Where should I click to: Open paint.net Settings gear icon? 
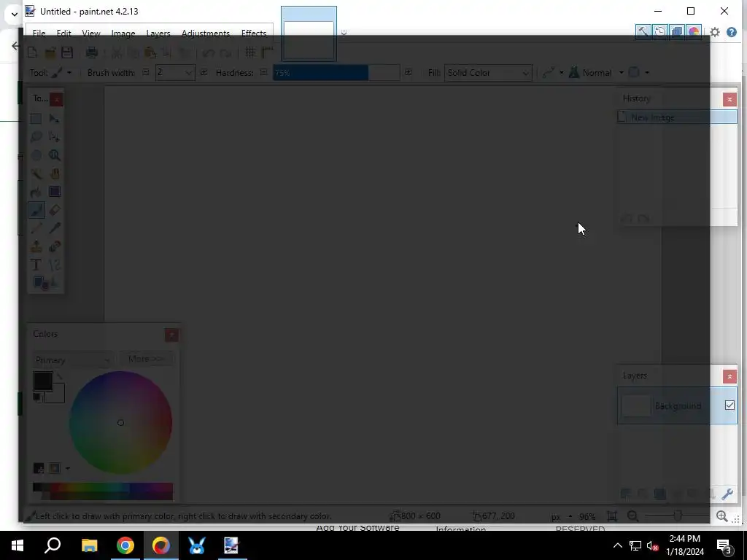click(715, 32)
